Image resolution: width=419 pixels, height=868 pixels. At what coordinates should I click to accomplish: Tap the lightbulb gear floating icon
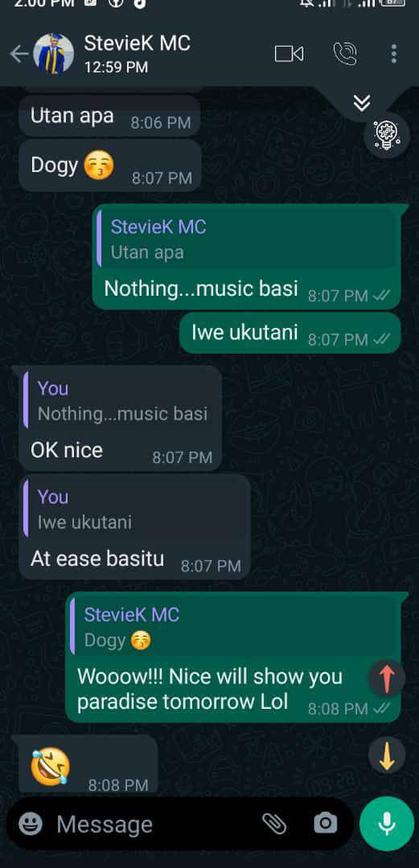click(x=386, y=135)
